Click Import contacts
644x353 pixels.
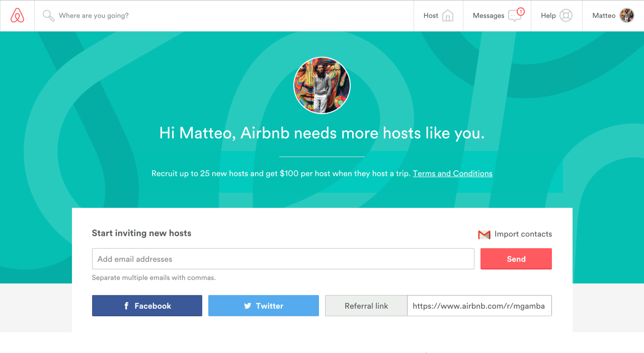tap(523, 234)
